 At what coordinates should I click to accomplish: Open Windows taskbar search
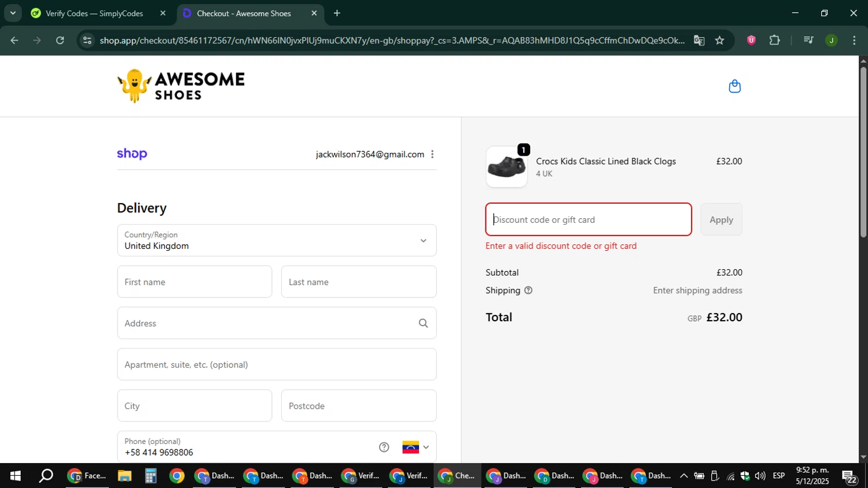46,476
